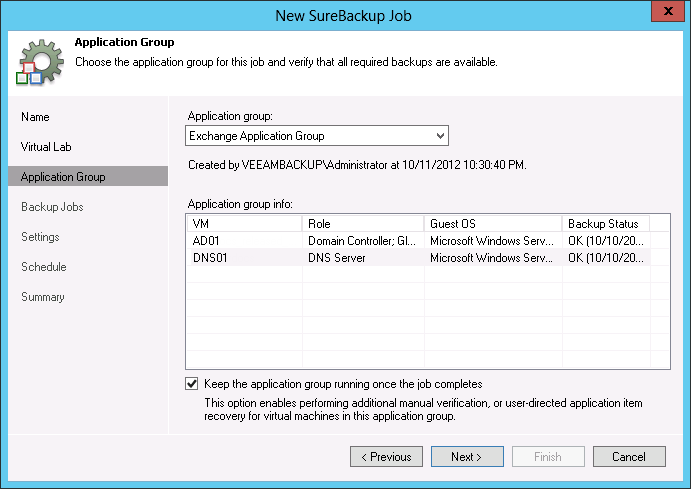Image resolution: width=691 pixels, height=489 pixels.
Task: Click Backup Status cell in AD01 row
Action: 606,241
